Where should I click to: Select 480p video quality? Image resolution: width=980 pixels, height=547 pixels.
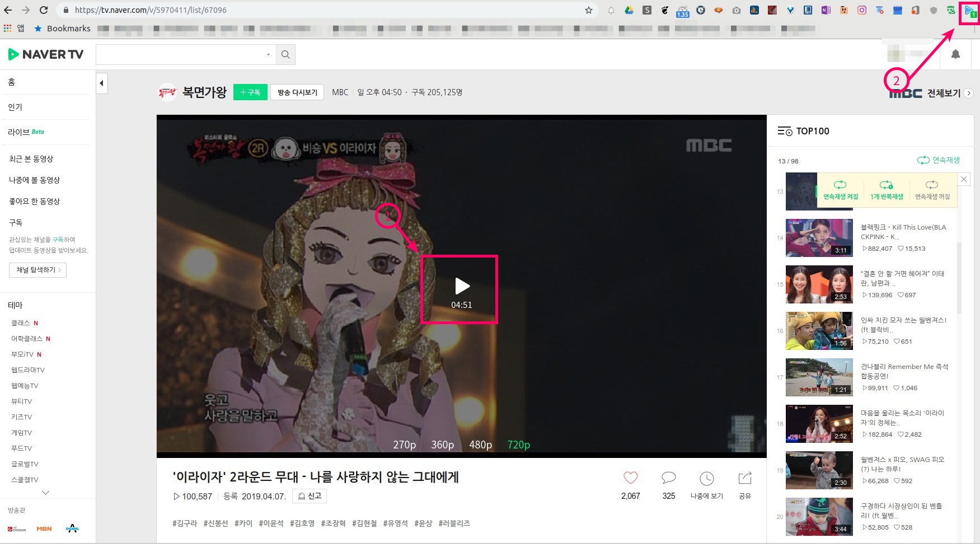click(x=480, y=445)
